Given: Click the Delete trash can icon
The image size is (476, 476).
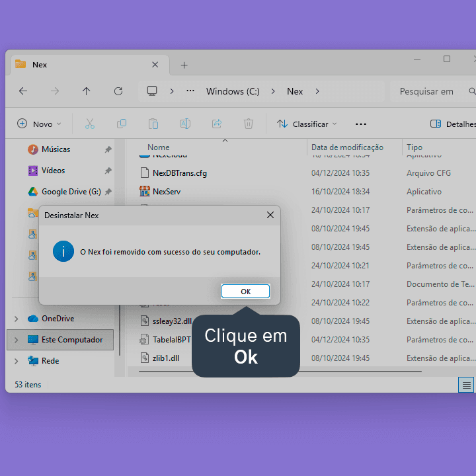Looking at the screenshot, I should coord(249,124).
